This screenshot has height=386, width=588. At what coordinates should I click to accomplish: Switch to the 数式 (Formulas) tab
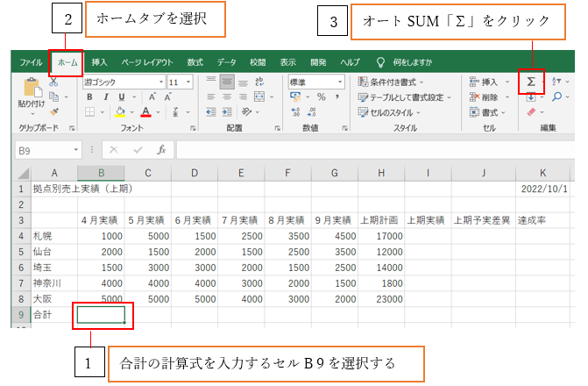195,62
